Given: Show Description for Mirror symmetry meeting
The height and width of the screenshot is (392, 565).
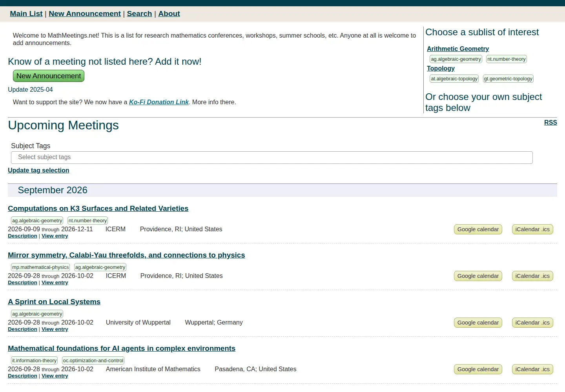Looking at the screenshot, I should coord(22,283).
